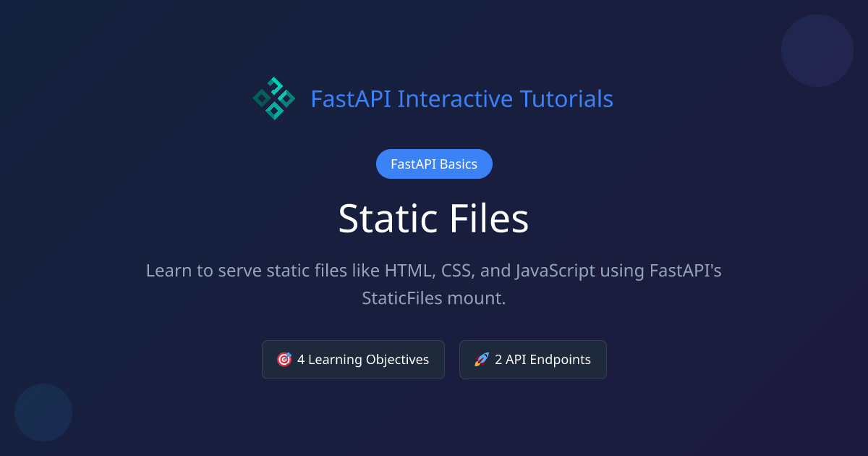Image resolution: width=868 pixels, height=456 pixels.
Task: Select the "Static Files" heading
Action: 433,219
